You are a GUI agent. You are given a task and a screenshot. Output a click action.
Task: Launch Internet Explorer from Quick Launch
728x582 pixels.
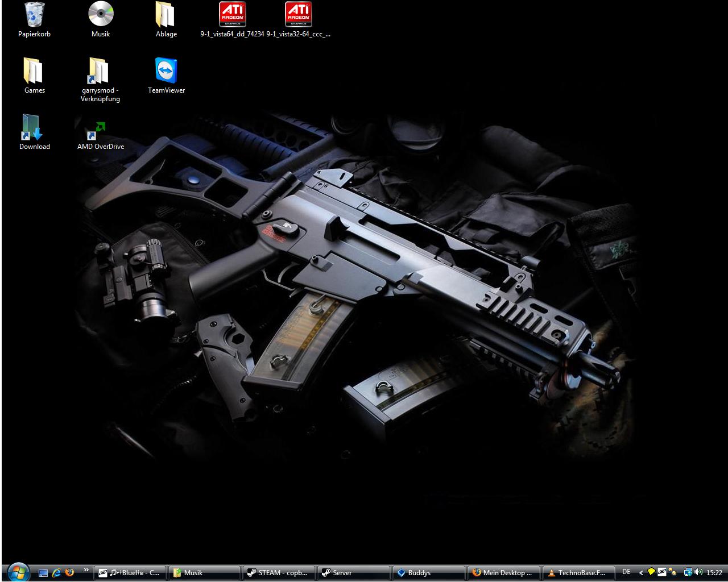[56, 573]
